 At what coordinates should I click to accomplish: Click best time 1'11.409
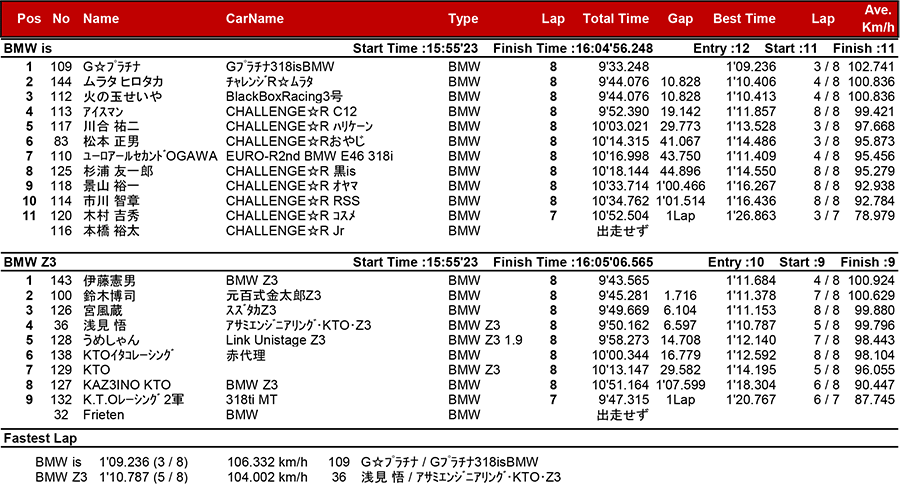click(x=751, y=156)
